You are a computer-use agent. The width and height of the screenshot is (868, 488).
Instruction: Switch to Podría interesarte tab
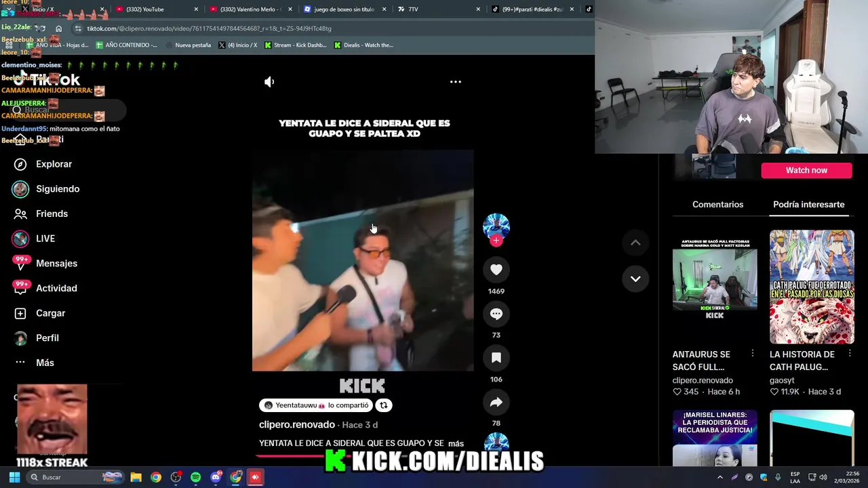coord(808,204)
